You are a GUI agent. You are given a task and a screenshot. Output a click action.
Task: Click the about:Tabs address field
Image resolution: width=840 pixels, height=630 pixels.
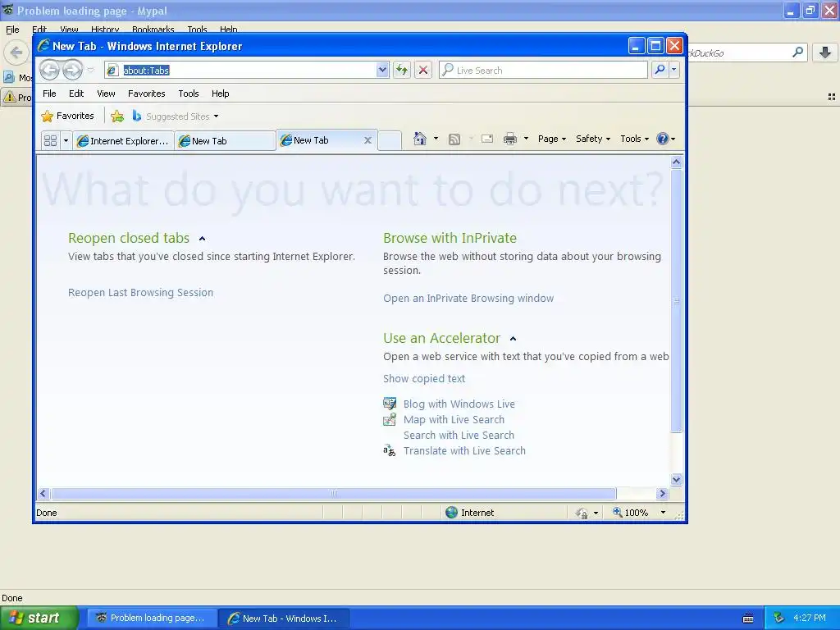246,71
